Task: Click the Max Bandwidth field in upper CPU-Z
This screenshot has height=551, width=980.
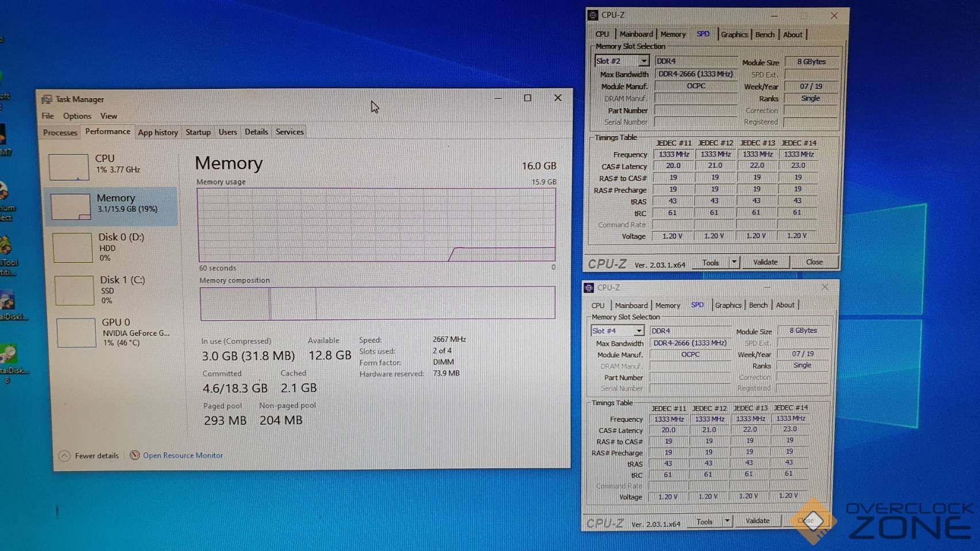Action: pyautogui.click(x=696, y=74)
